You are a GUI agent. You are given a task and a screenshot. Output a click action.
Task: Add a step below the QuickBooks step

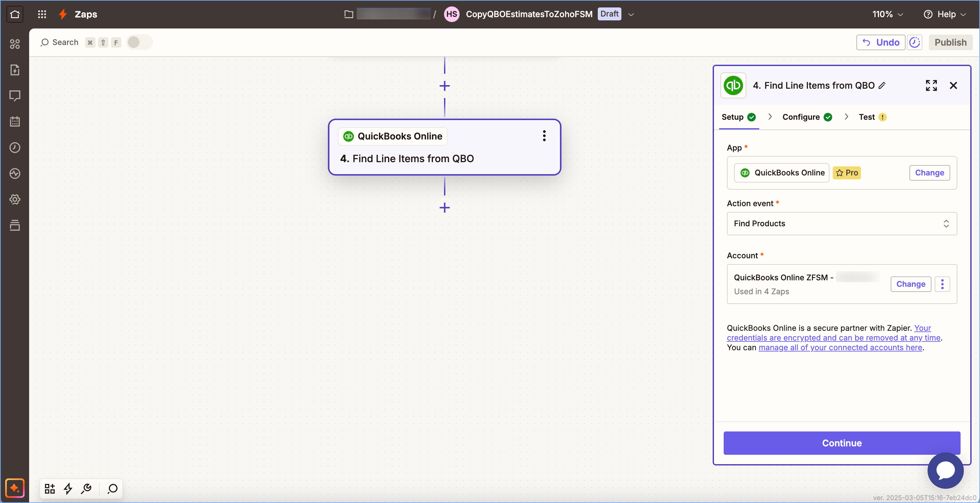click(x=444, y=208)
